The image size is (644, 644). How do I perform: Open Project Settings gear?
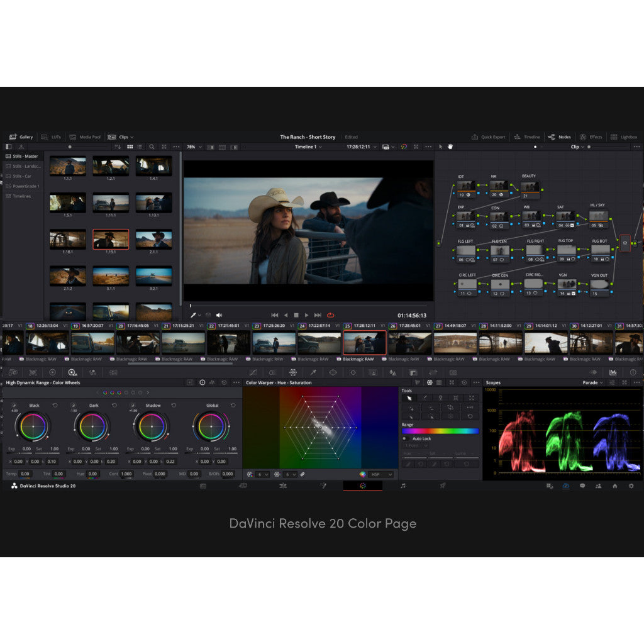click(x=631, y=486)
